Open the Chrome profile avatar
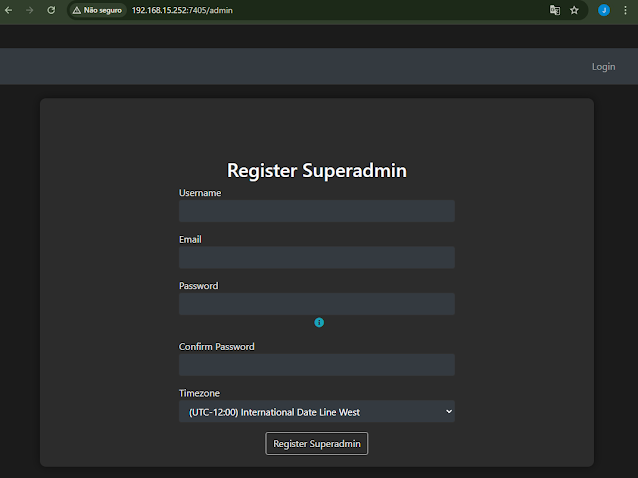This screenshot has width=638, height=478. tap(604, 10)
